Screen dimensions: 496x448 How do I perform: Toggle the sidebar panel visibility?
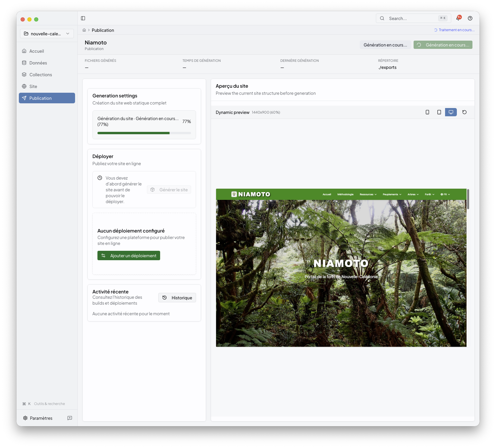click(83, 18)
